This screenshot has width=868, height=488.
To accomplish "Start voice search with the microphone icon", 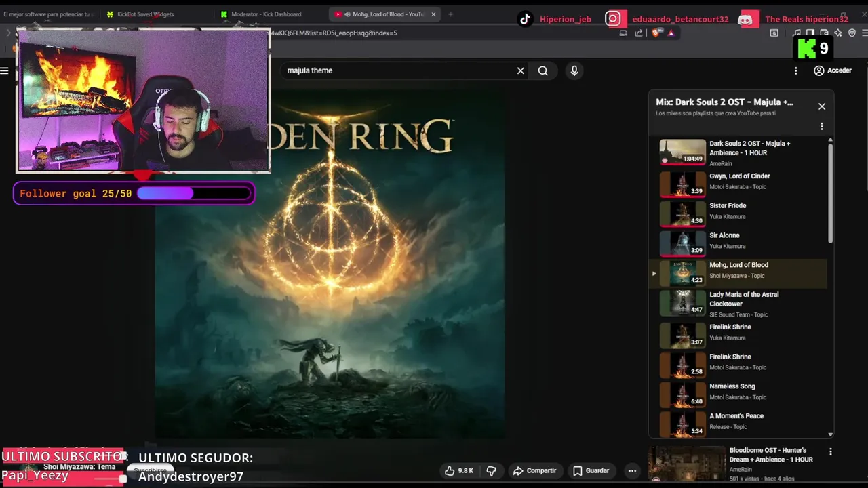I will [574, 70].
